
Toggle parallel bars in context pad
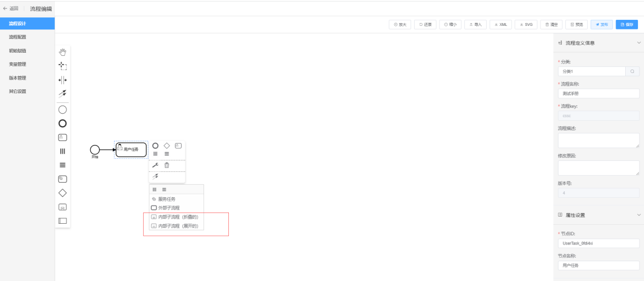coord(156,154)
